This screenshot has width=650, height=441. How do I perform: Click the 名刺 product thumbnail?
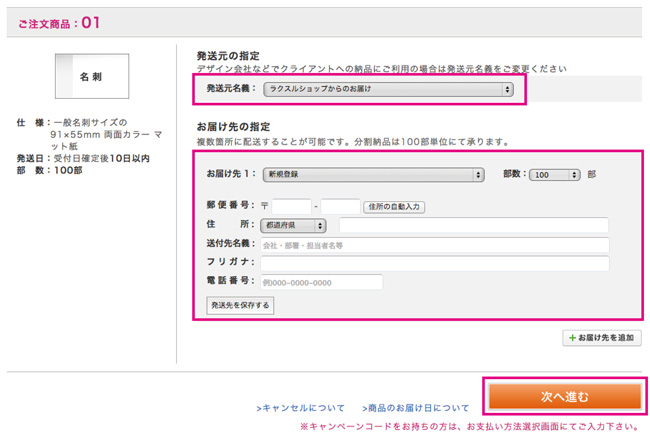[91, 76]
